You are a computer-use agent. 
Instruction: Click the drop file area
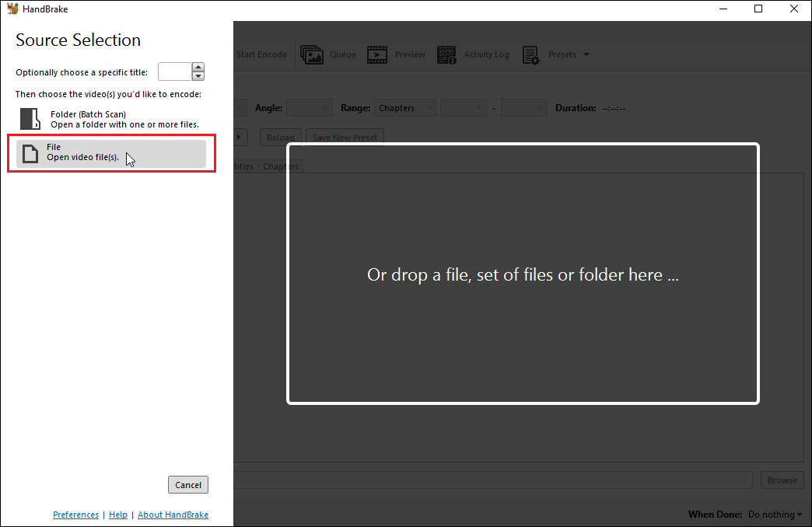(523, 274)
